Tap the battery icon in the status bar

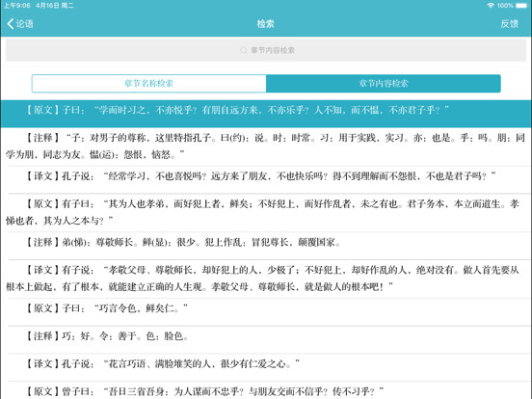521,6
